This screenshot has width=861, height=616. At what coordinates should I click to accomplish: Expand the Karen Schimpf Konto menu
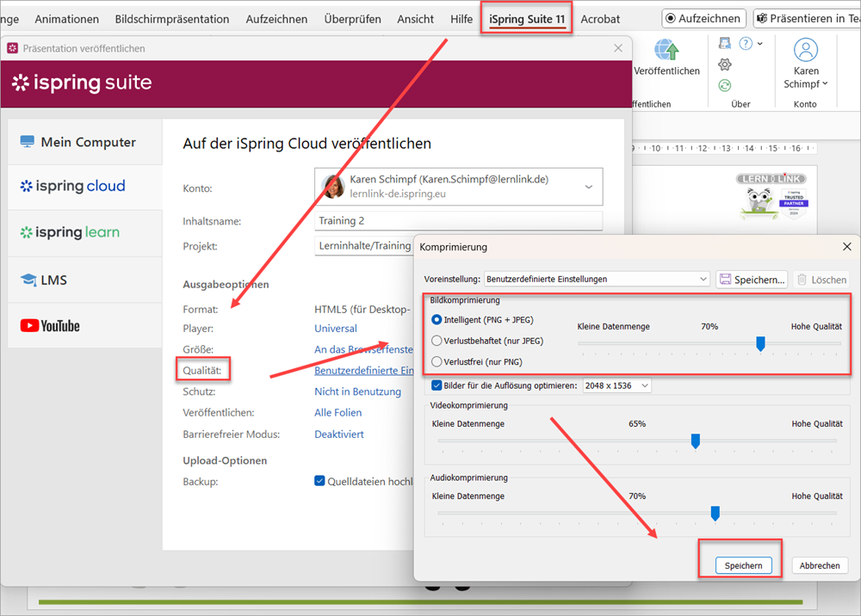[806, 64]
